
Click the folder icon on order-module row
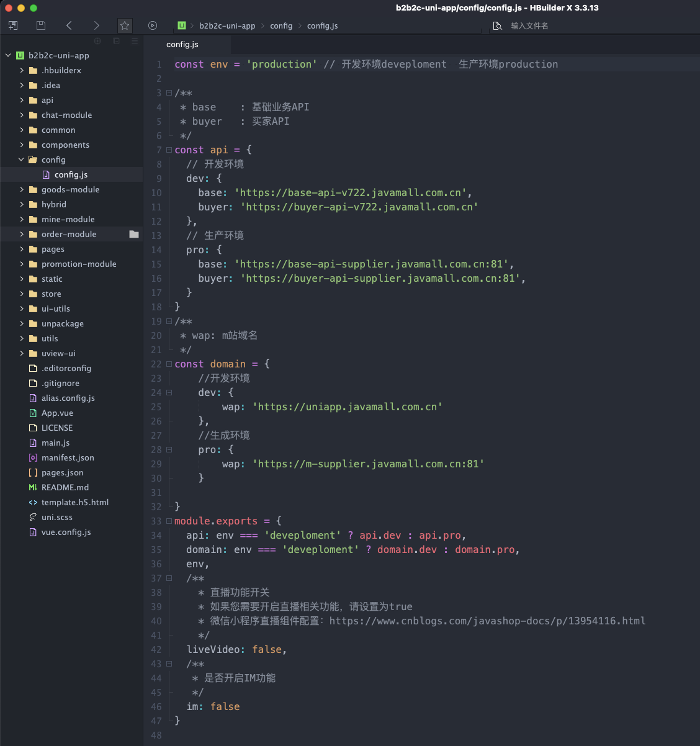(x=134, y=234)
